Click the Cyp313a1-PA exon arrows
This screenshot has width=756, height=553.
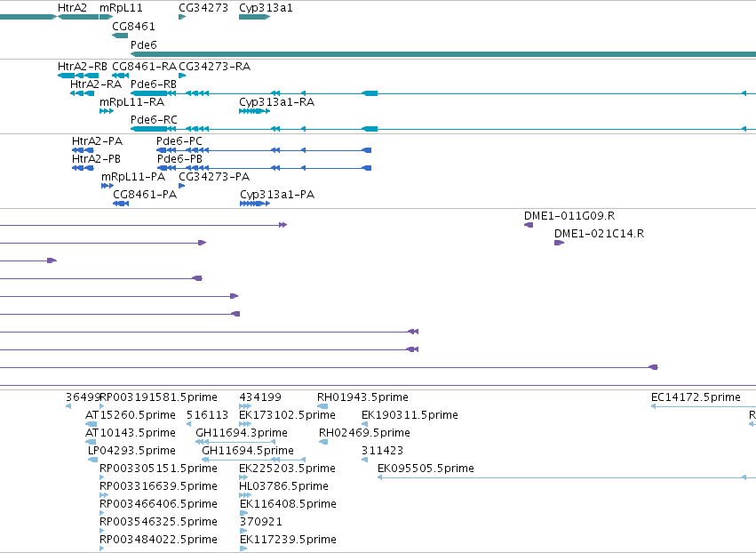tap(255, 204)
